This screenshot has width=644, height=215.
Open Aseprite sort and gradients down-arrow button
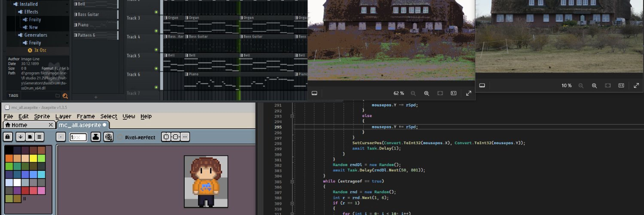[x=20, y=137]
